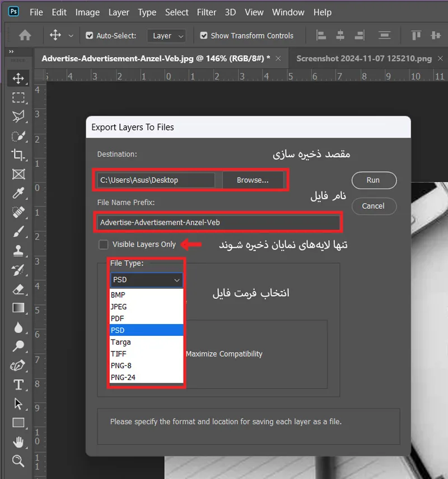Choose BMP from the file type list

coord(147,295)
